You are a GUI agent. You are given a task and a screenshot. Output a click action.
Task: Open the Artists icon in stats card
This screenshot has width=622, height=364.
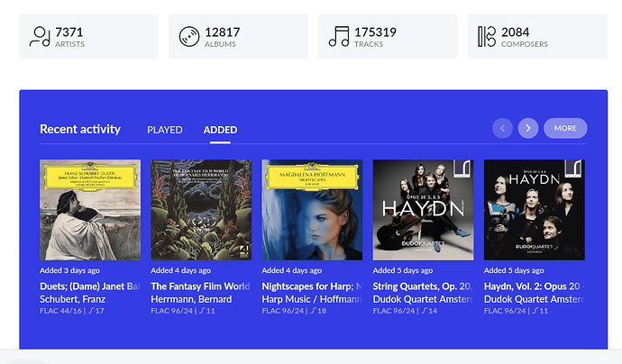coord(40,36)
